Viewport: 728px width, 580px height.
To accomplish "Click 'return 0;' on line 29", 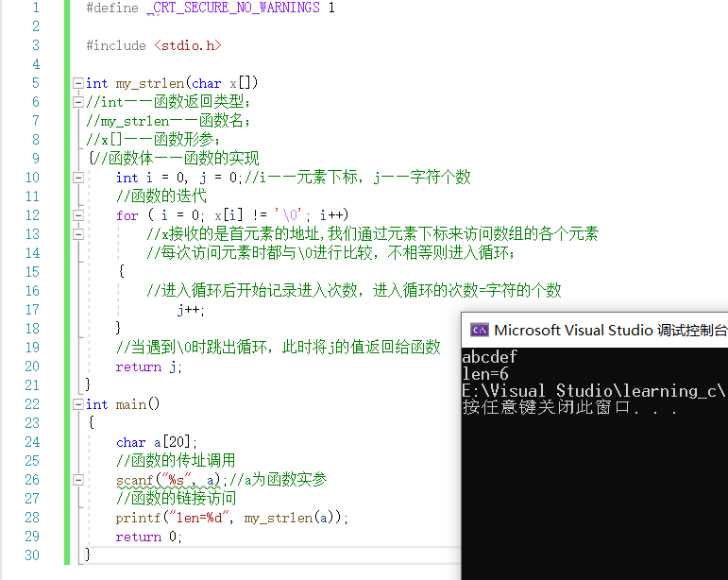I will [x=148, y=537].
